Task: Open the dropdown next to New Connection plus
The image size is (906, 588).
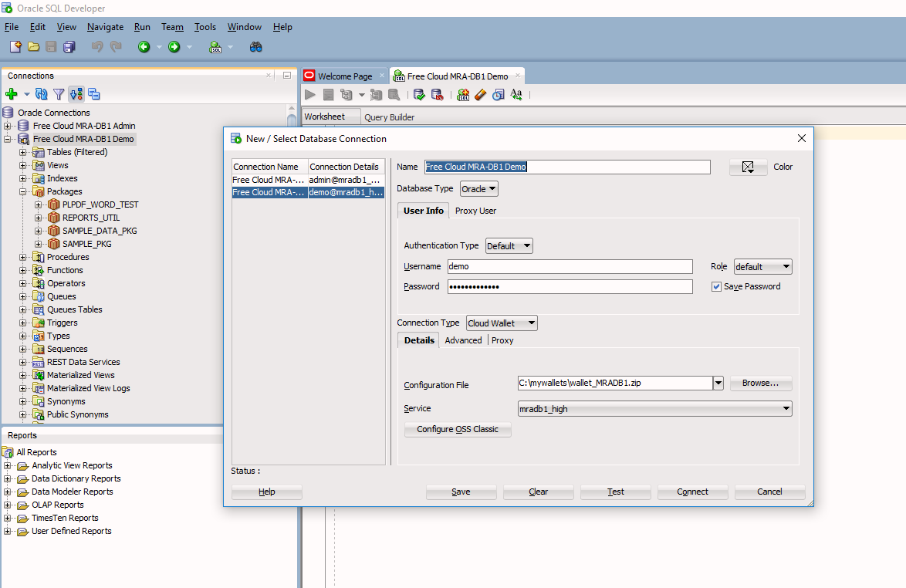Action: click(26, 94)
